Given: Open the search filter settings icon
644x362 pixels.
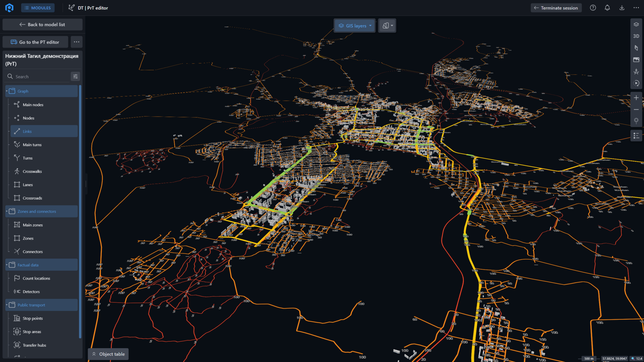Looking at the screenshot, I should pos(76,76).
